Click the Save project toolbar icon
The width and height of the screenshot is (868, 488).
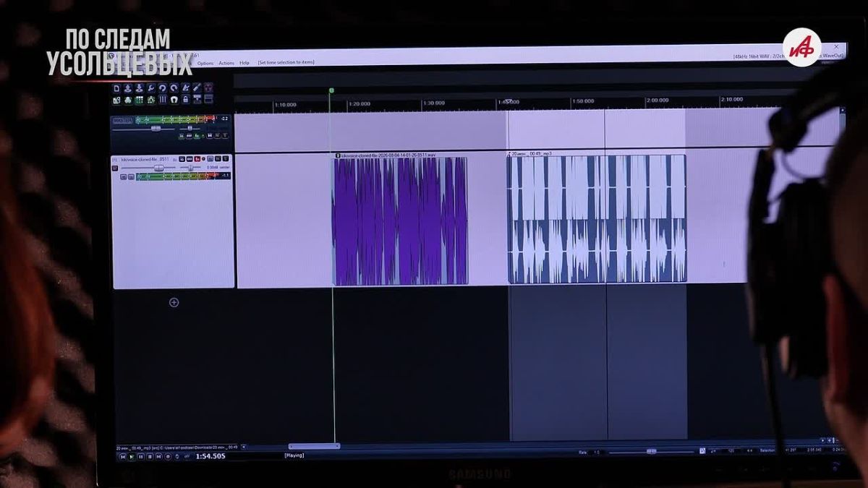(140, 88)
